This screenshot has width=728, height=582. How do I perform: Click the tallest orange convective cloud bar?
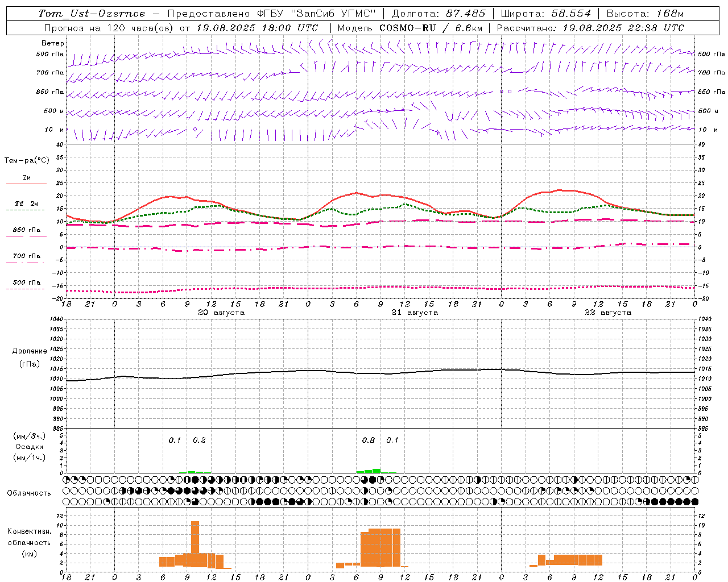[x=195, y=544]
